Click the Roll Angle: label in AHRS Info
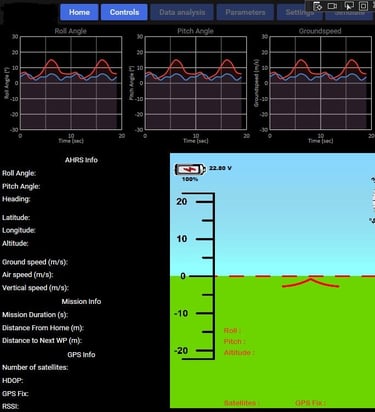The height and width of the screenshot is (412, 375). click(x=19, y=173)
